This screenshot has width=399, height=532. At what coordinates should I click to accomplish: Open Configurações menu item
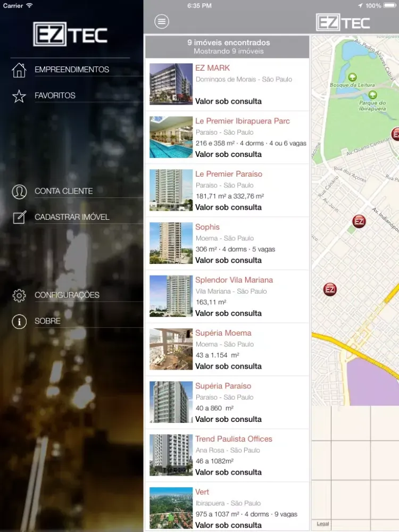(x=67, y=295)
